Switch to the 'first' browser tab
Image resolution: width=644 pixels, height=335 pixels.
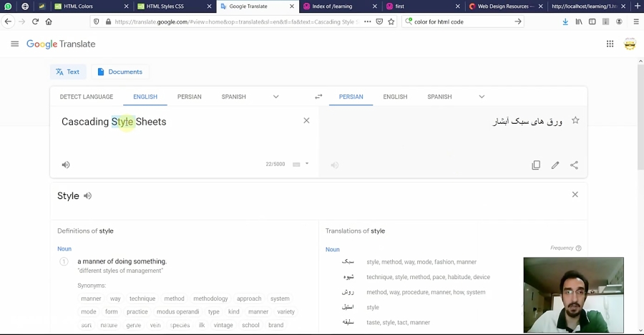[423, 6]
